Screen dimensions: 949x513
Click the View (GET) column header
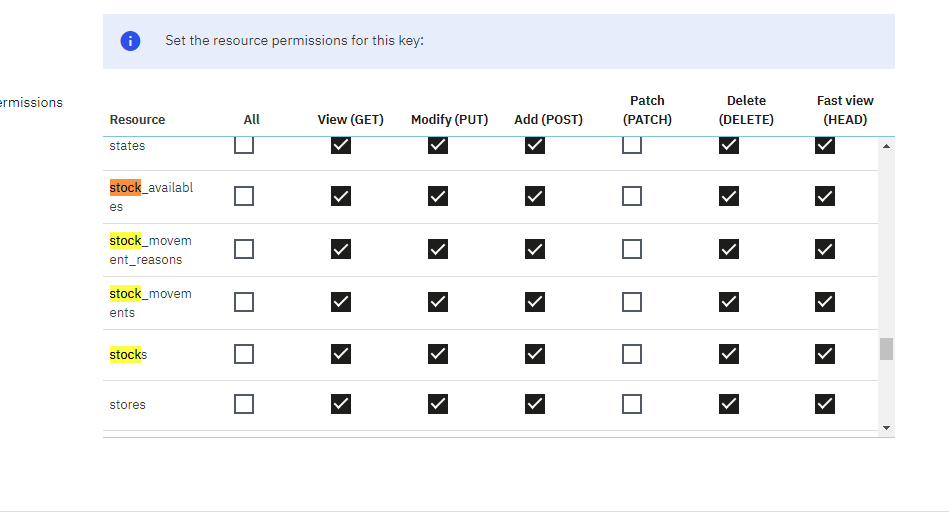(x=350, y=120)
